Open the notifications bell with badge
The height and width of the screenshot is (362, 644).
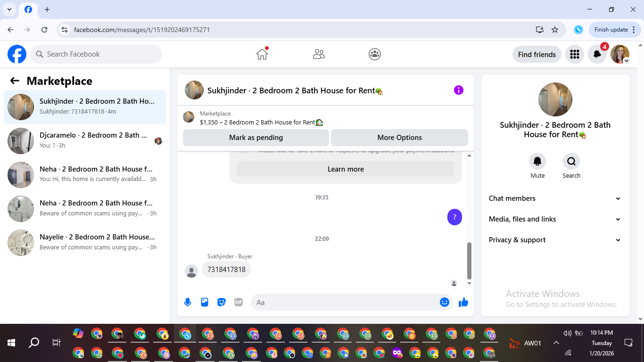coord(597,54)
